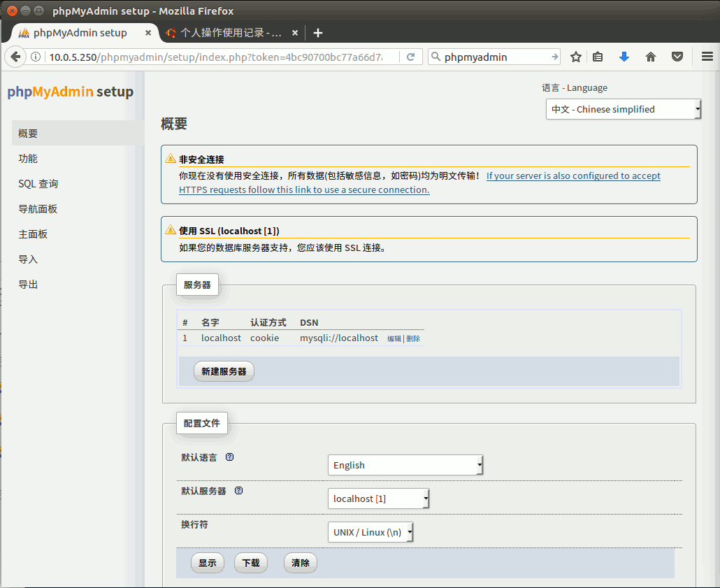Open downloads arrow icon
Image resolution: width=720 pixels, height=588 pixels.
pyautogui.click(x=624, y=57)
